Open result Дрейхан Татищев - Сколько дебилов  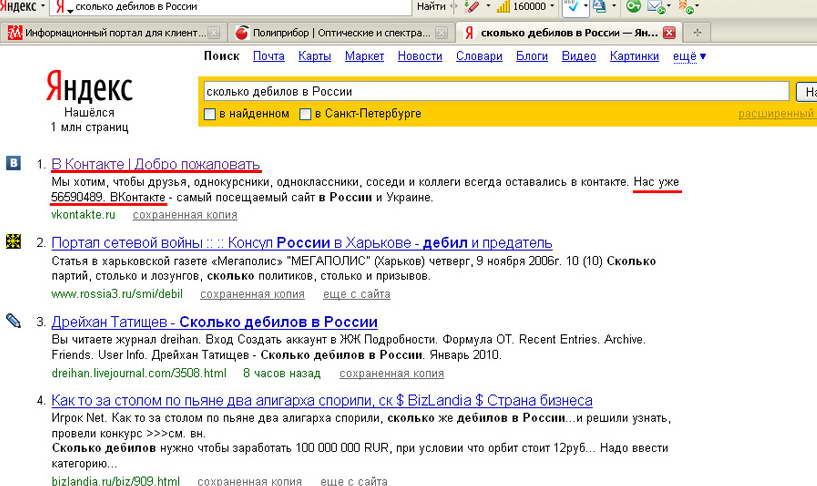(x=214, y=322)
